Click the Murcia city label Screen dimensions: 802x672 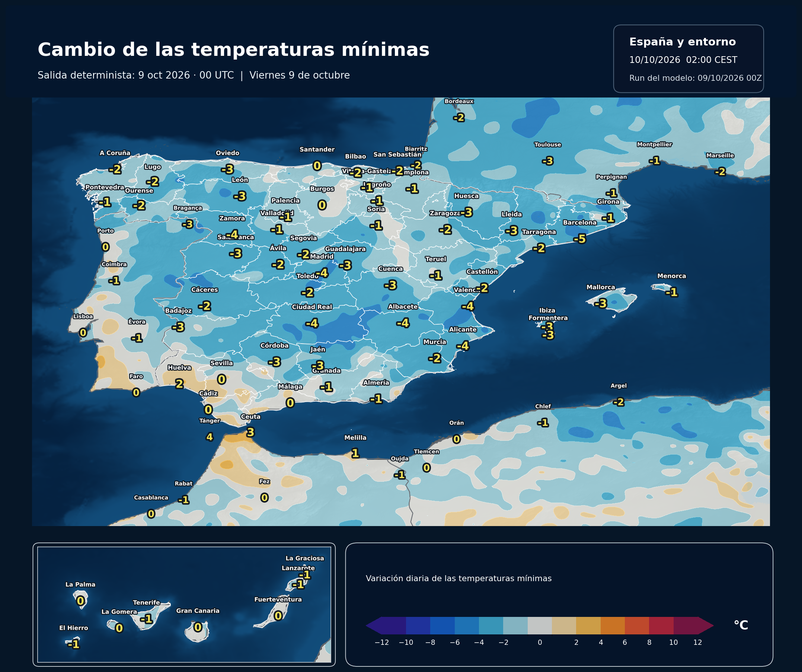pos(435,342)
